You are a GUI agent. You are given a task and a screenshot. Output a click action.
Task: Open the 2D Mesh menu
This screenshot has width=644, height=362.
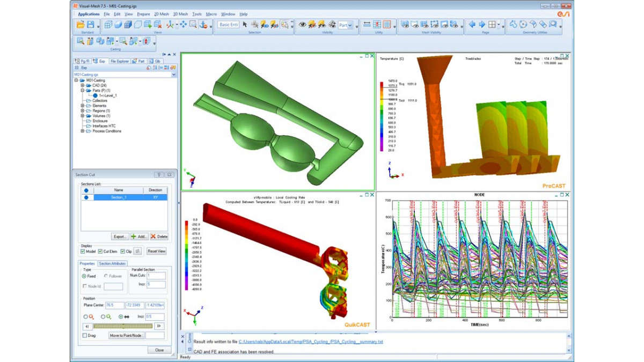tap(161, 14)
